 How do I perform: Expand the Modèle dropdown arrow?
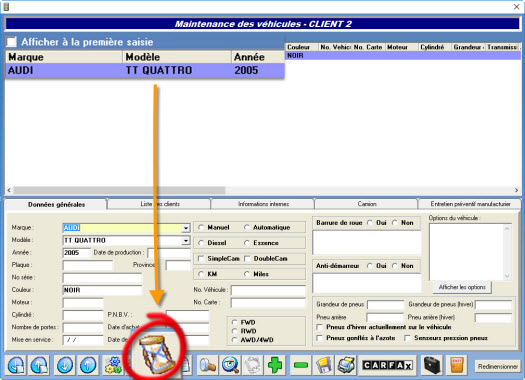click(x=186, y=240)
